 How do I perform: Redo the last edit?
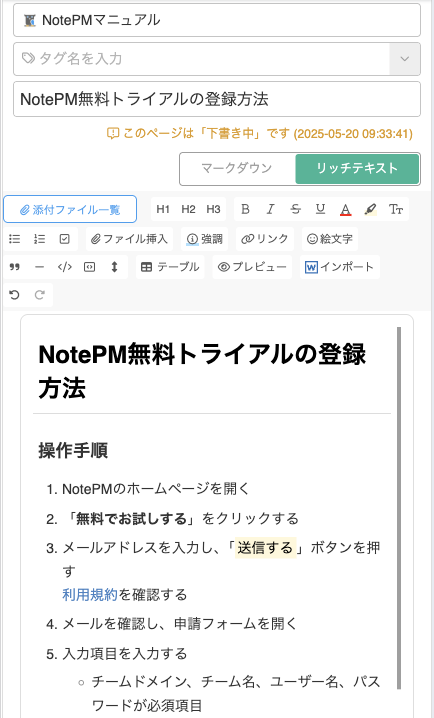(40, 295)
